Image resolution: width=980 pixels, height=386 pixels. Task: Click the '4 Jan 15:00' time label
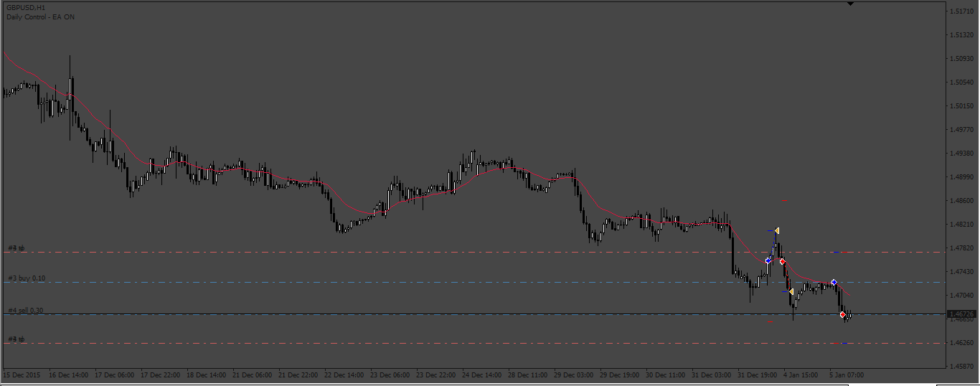801,375
